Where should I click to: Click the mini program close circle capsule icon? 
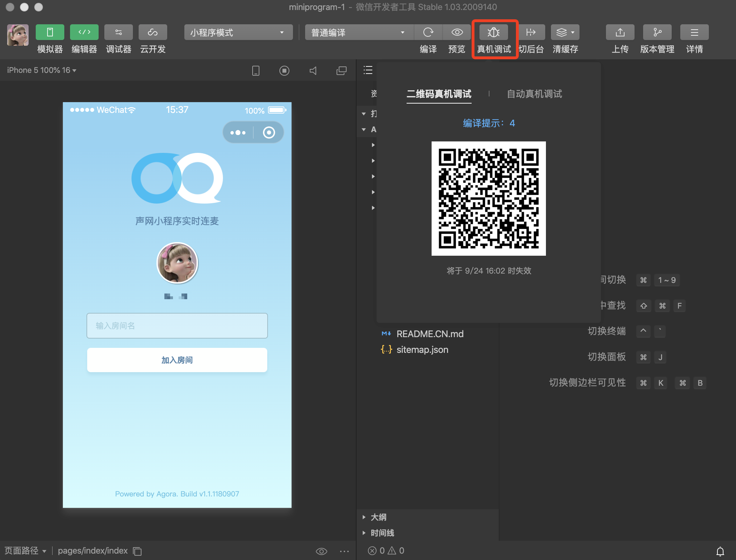pyautogui.click(x=269, y=132)
